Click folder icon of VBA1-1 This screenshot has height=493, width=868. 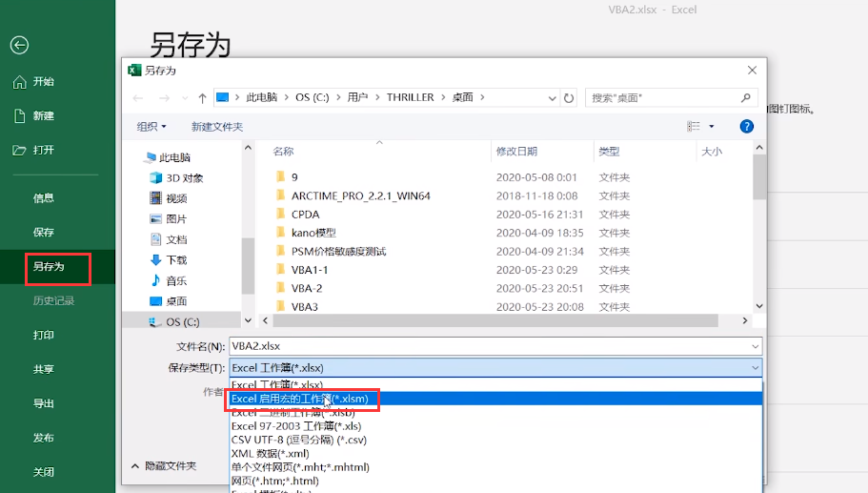(281, 270)
